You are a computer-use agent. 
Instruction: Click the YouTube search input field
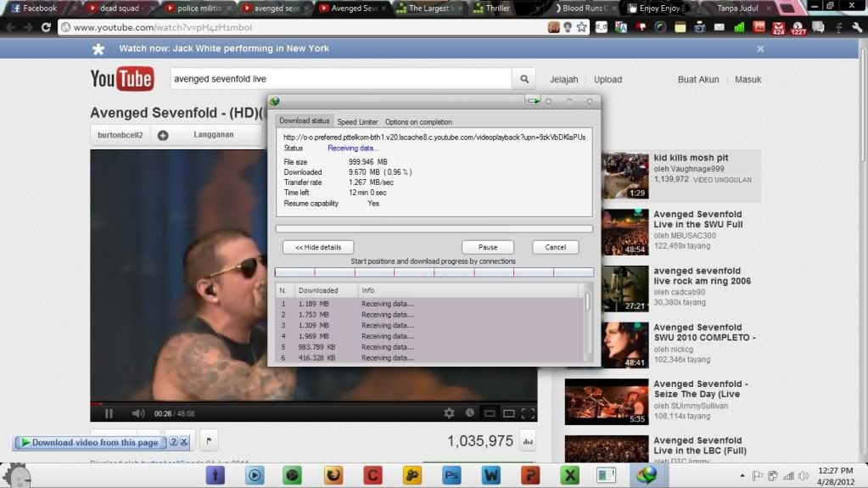(341, 79)
